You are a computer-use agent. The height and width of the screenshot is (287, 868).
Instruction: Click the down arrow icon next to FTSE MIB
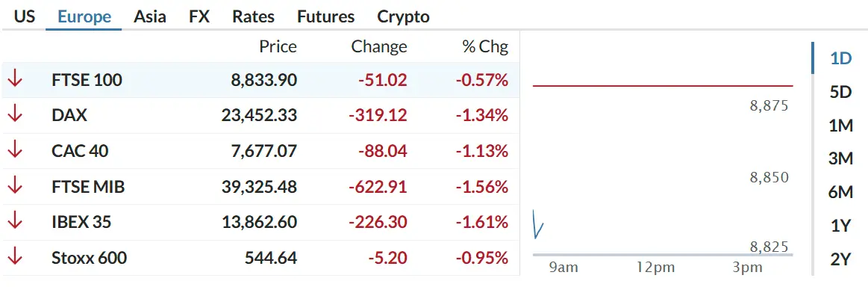(15, 187)
